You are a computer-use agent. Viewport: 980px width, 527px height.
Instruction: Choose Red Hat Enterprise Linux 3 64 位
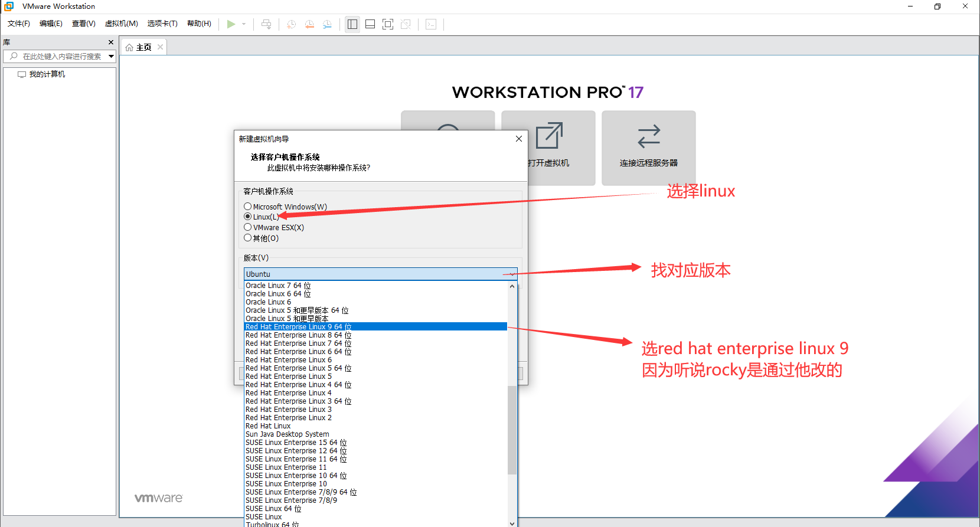[x=376, y=401]
